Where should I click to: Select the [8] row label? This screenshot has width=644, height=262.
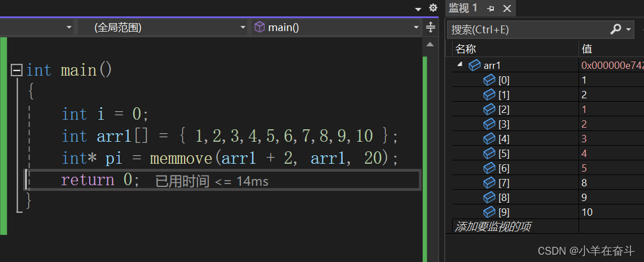tap(504, 198)
